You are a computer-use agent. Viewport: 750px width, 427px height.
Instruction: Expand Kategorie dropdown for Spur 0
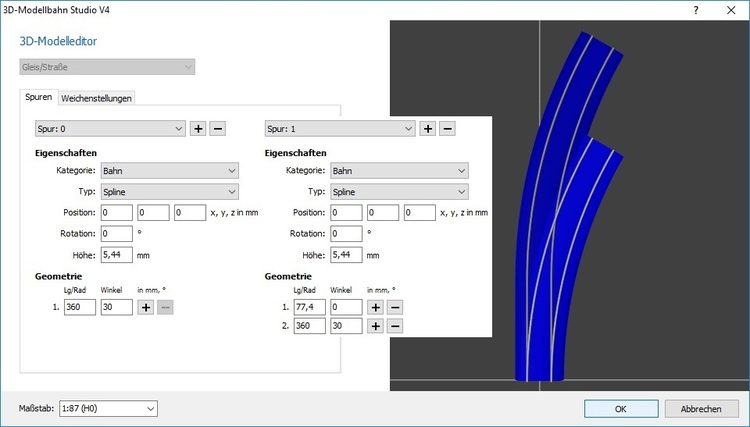[170, 171]
